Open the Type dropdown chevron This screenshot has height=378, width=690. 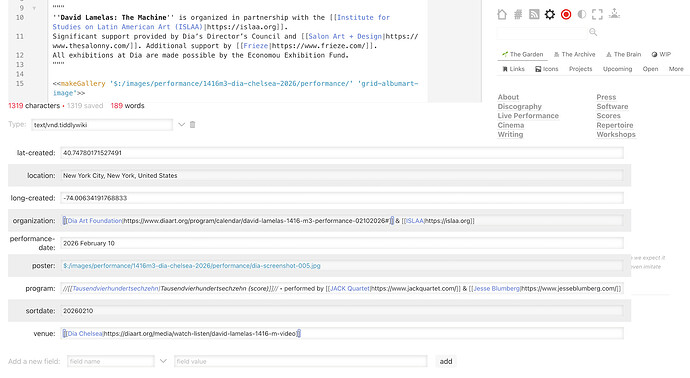181,125
